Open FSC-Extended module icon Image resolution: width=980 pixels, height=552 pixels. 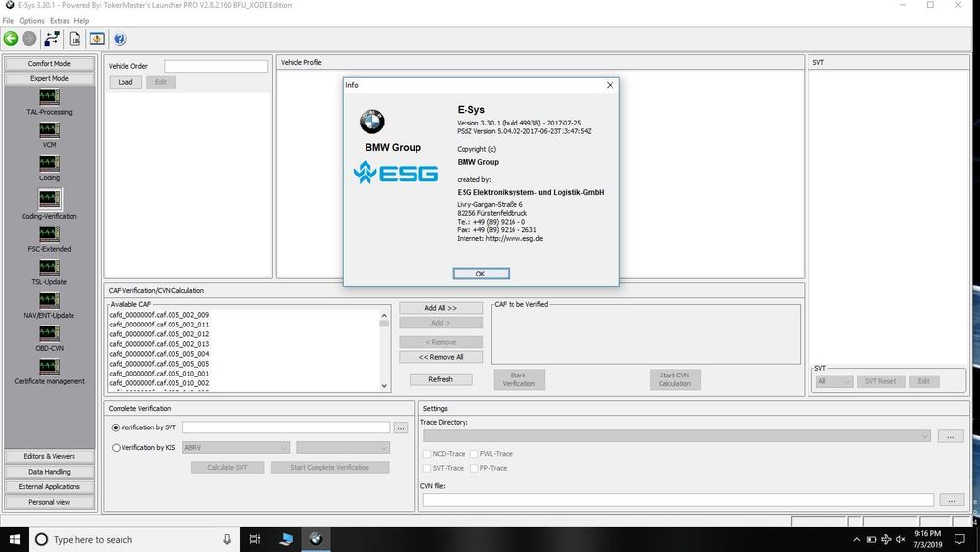[49, 233]
